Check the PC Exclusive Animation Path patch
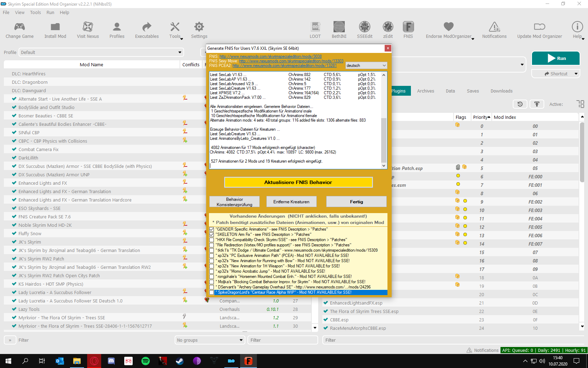The height and width of the screenshot is (368, 588). coord(212,255)
